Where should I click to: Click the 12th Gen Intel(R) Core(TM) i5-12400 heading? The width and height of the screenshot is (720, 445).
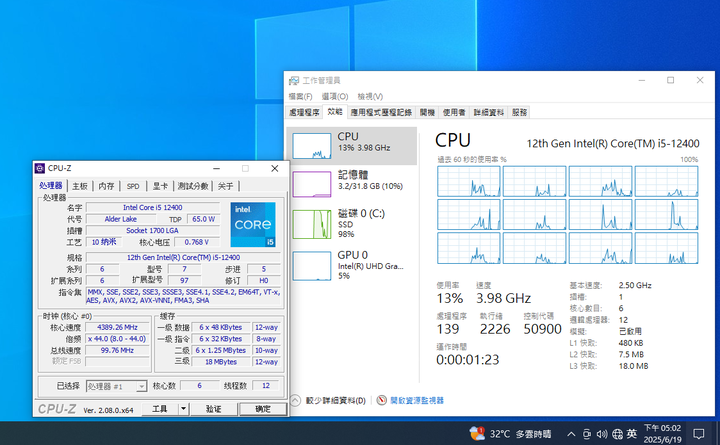613,144
